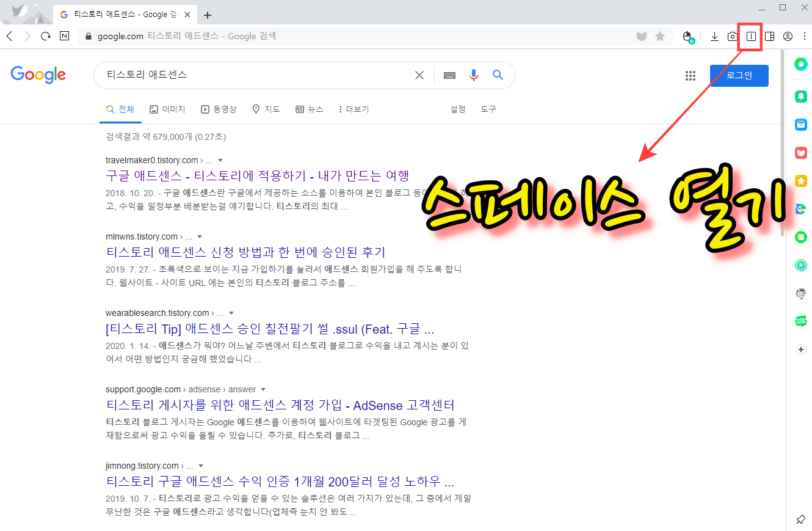Viewport: 812px width, 531px height.
Task: Switch to the 뉴스 tab
Action: [x=310, y=109]
